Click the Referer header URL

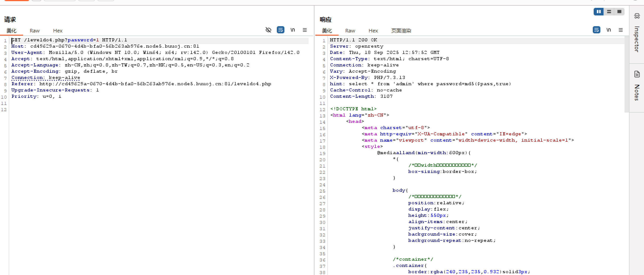(155, 84)
